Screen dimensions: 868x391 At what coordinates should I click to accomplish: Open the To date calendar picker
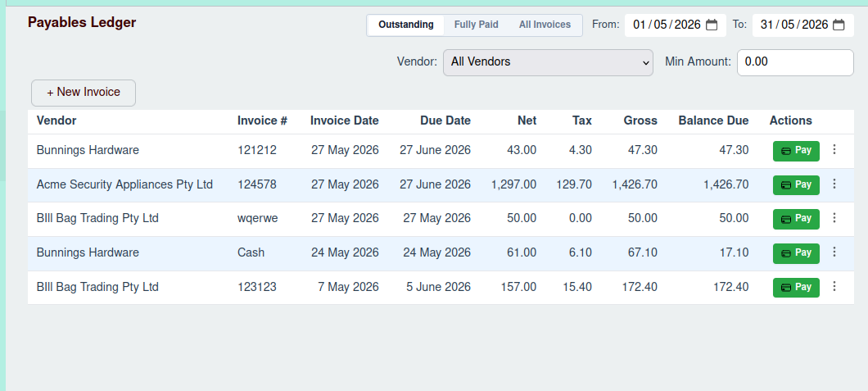click(x=839, y=25)
